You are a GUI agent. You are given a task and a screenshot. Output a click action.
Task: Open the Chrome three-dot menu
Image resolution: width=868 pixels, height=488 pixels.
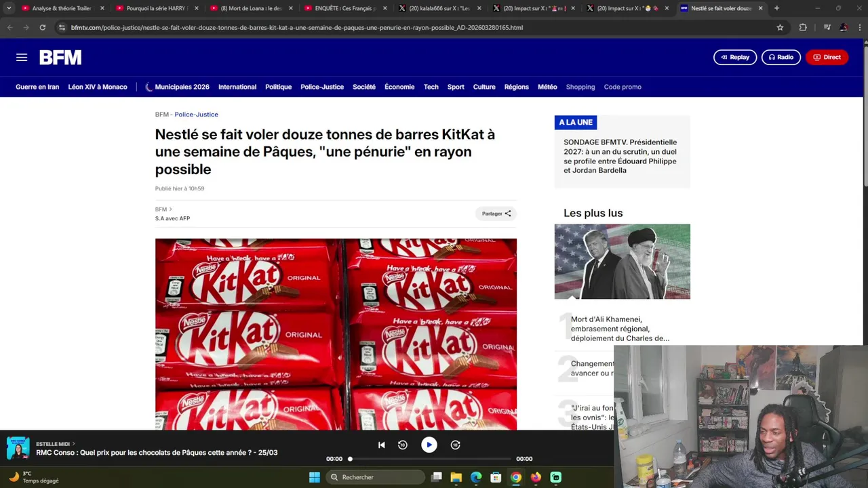[x=860, y=27]
